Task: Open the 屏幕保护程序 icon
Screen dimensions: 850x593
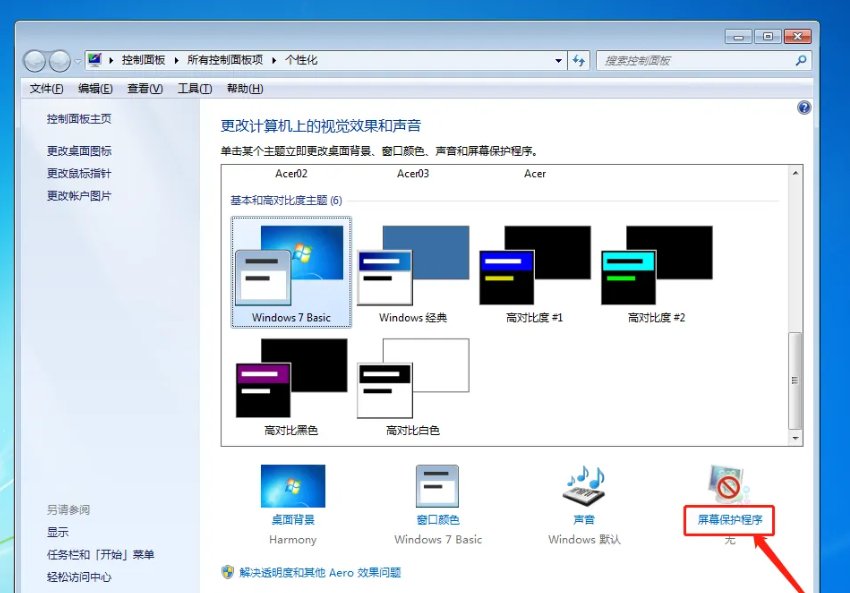Action: point(729,484)
